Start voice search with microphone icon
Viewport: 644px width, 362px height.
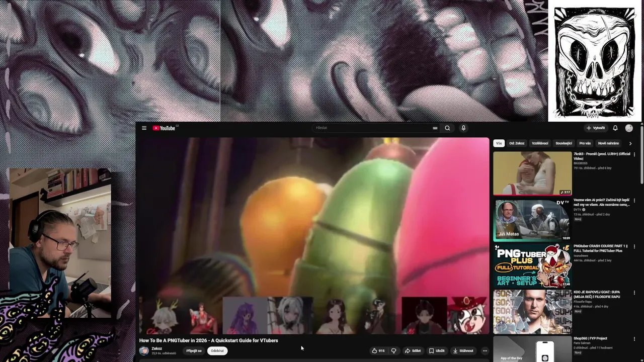[463, 128]
